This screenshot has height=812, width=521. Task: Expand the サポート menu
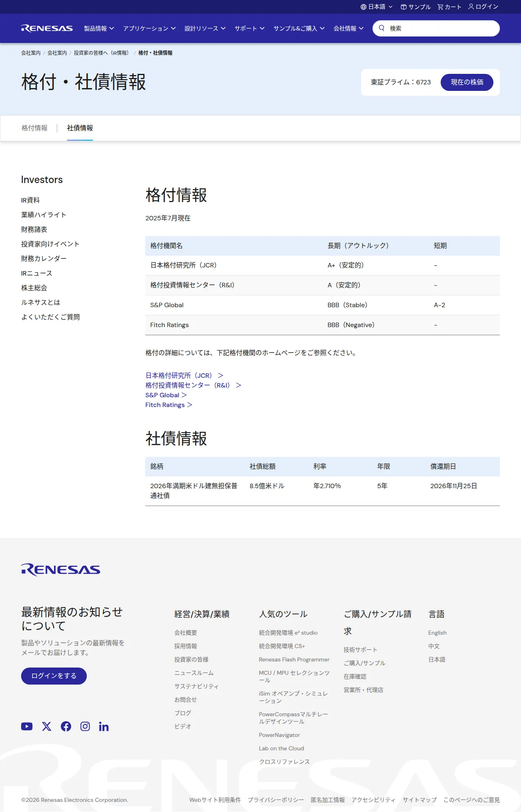click(250, 28)
